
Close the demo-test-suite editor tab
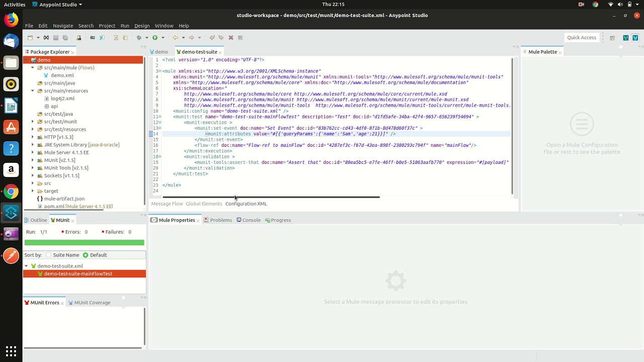pyautogui.click(x=220, y=52)
